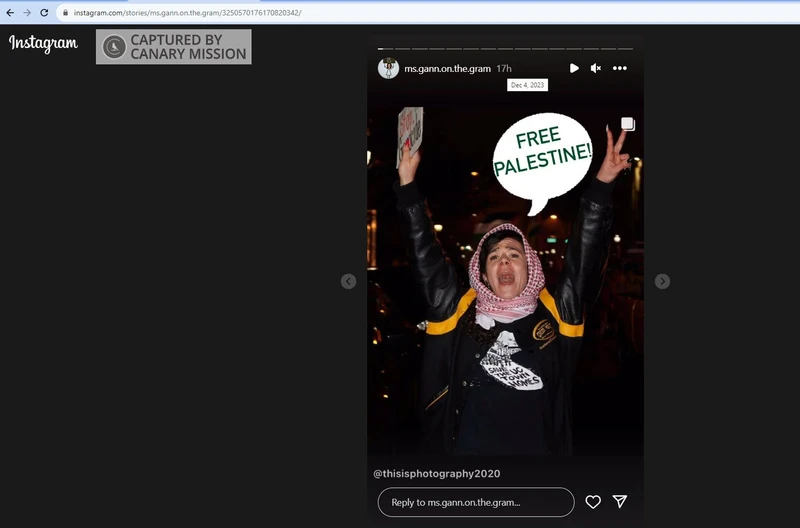Image resolution: width=800 pixels, height=528 pixels.
Task: Click the multi-image stack icon on photo
Action: [628, 124]
